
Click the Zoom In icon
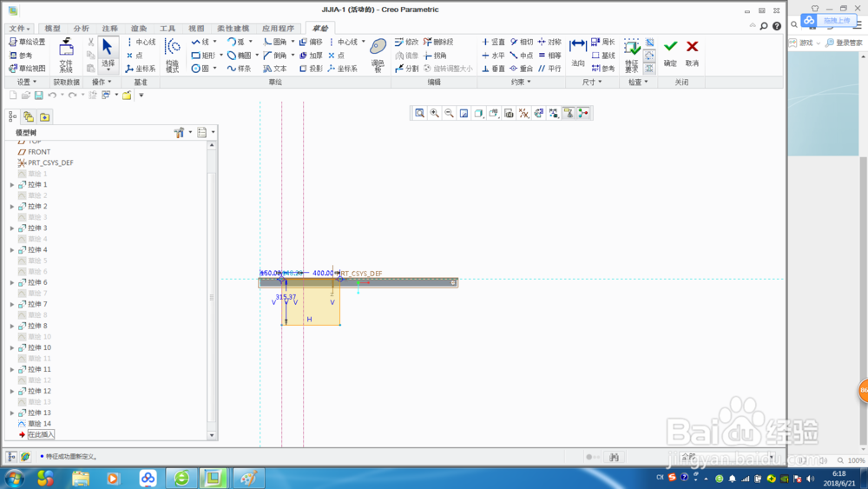click(435, 113)
